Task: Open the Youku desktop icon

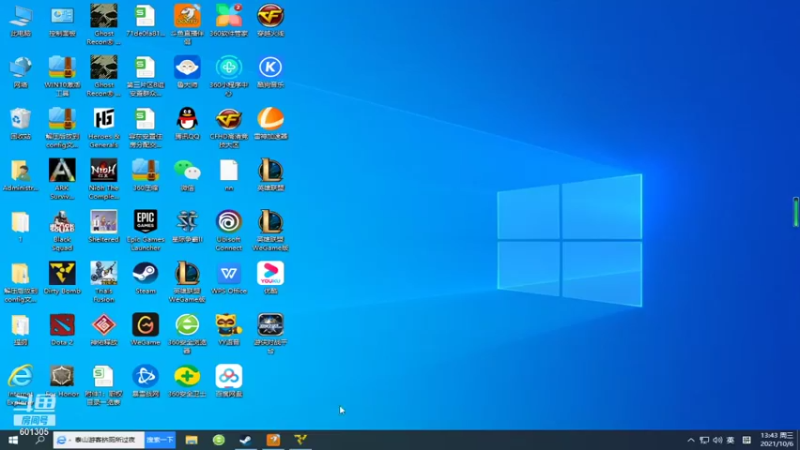Action: [270, 279]
